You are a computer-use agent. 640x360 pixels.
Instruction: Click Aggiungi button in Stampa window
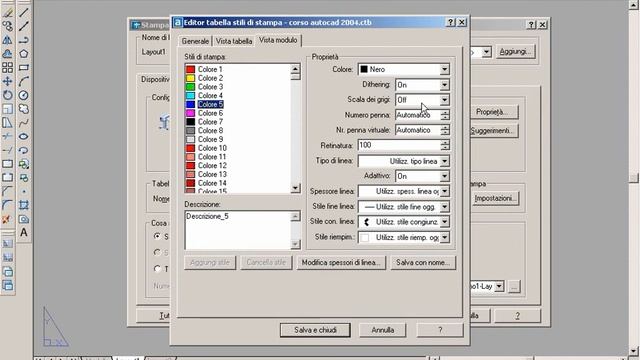(516, 52)
